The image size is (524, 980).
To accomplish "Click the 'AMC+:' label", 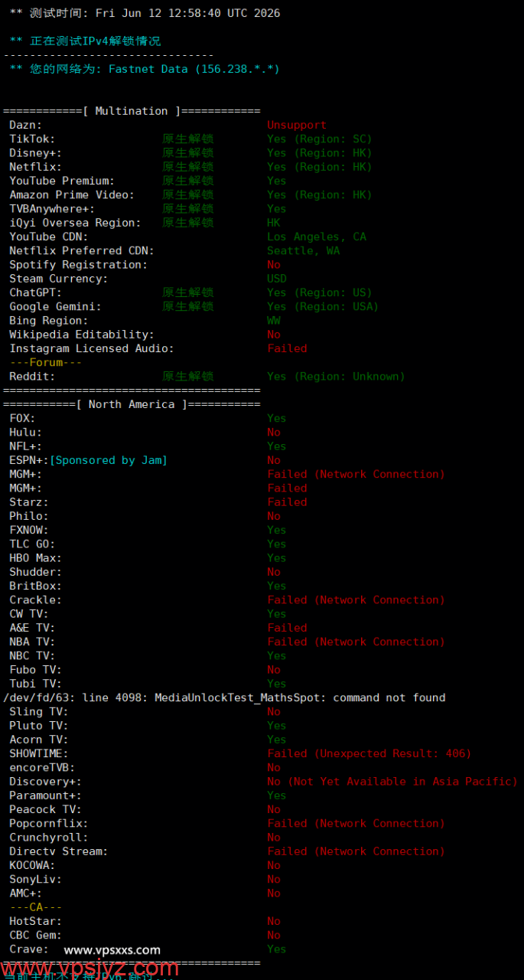I will coord(25,893).
